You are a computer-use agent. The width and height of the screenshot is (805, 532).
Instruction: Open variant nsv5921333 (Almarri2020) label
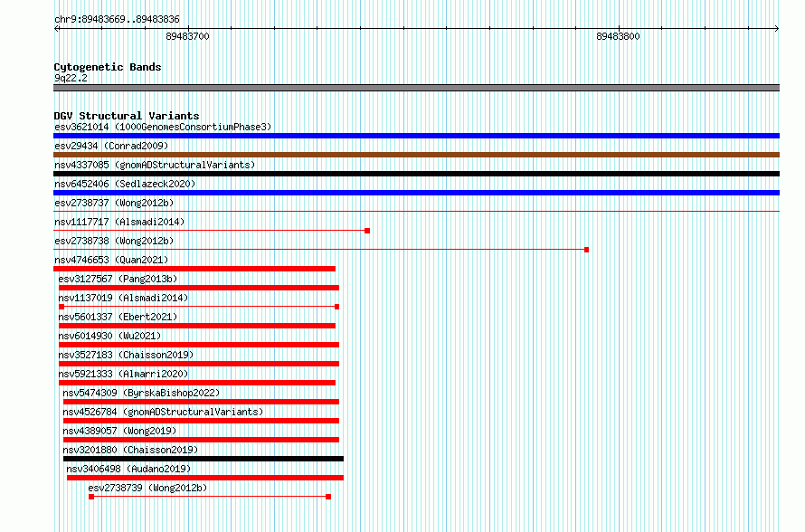tap(123, 374)
